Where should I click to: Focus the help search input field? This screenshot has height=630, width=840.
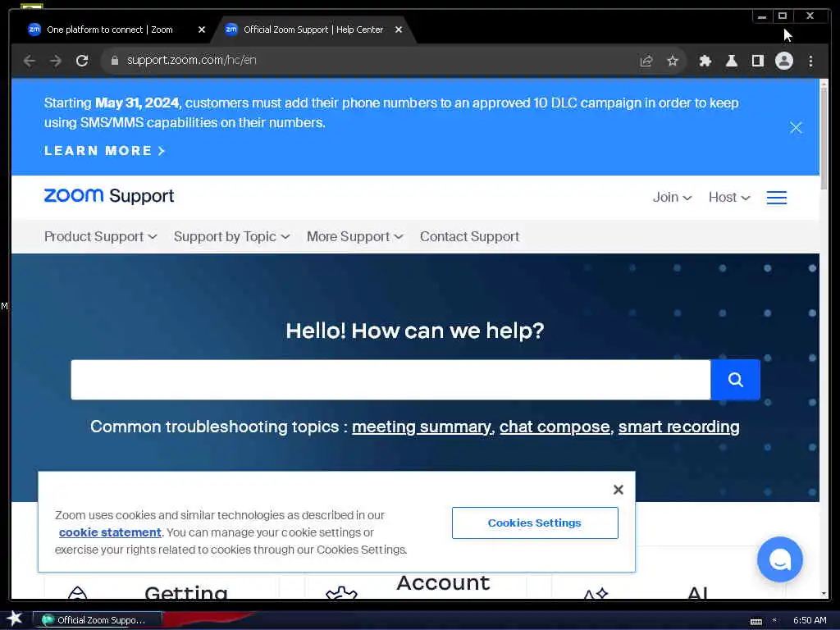tap(390, 380)
